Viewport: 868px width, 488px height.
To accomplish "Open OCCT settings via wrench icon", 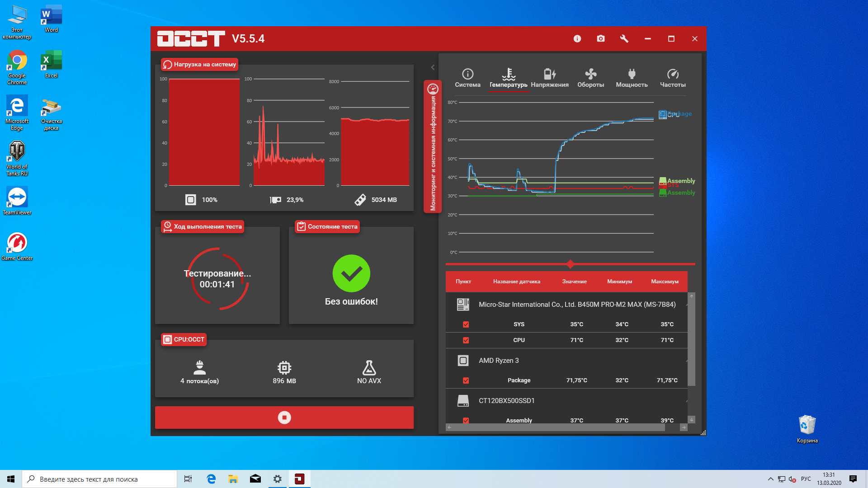I will pyautogui.click(x=624, y=39).
